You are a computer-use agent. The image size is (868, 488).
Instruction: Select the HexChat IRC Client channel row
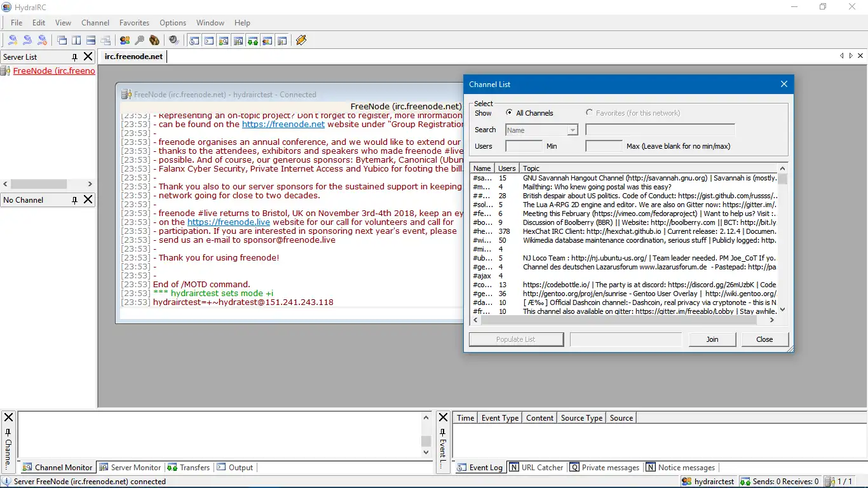[624, 232]
